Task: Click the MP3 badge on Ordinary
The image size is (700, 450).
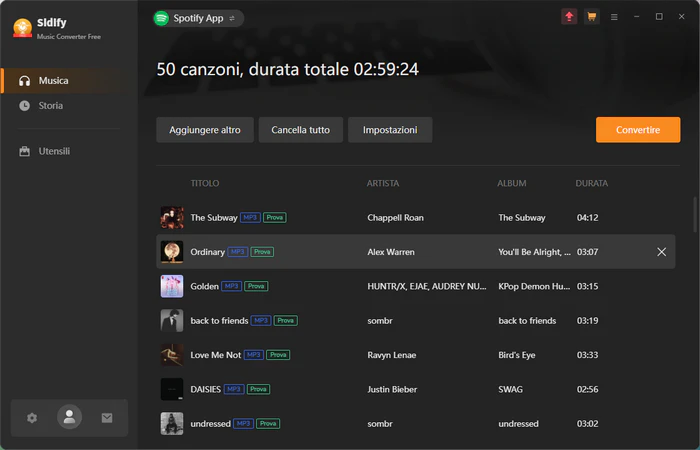Action: point(238,252)
